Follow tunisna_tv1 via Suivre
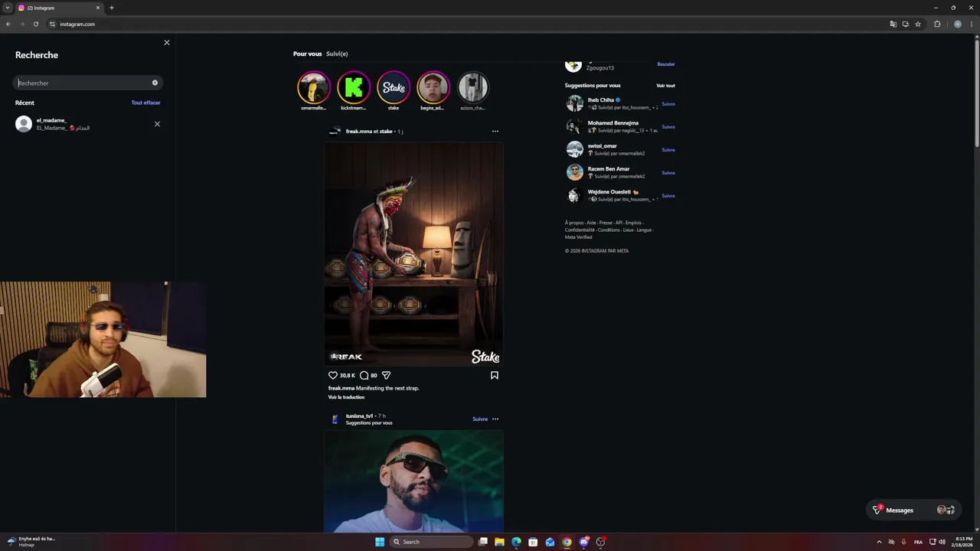This screenshot has height=551, width=980. click(480, 419)
